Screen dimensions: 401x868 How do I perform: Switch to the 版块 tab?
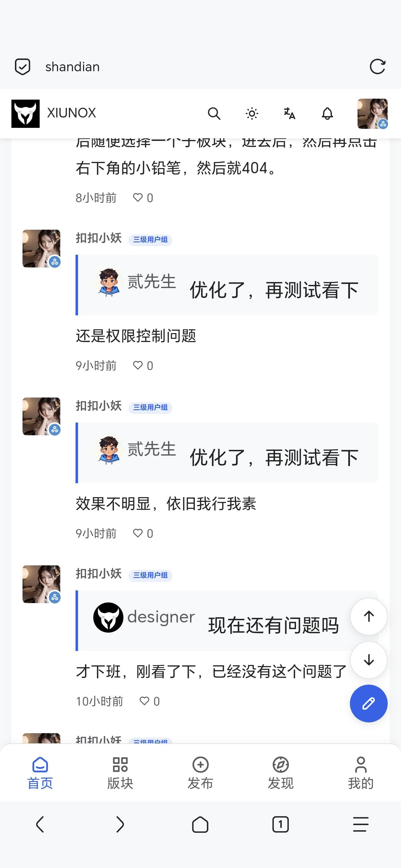pos(120,773)
